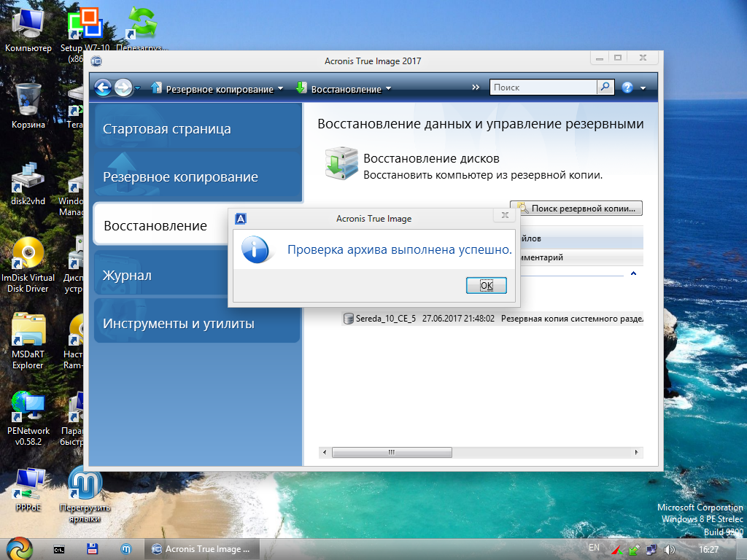Close the archive verification dialog
Viewport: 747px width, 560px height.
[505, 216]
